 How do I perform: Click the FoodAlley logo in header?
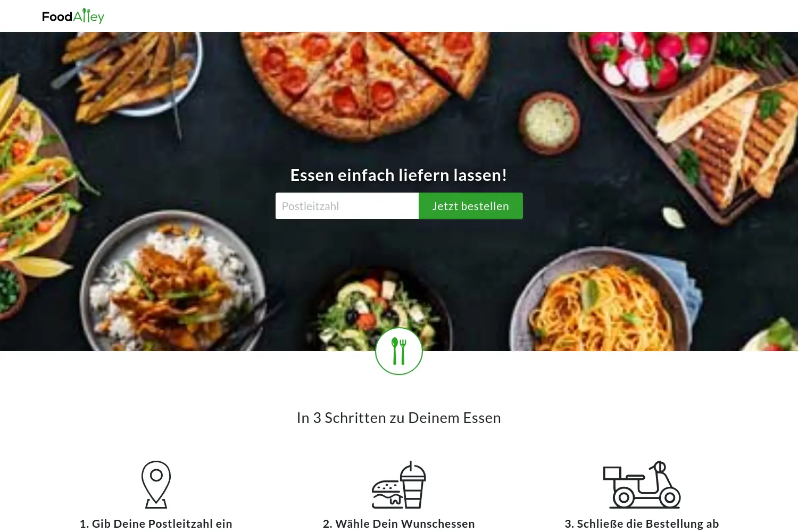point(73,16)
